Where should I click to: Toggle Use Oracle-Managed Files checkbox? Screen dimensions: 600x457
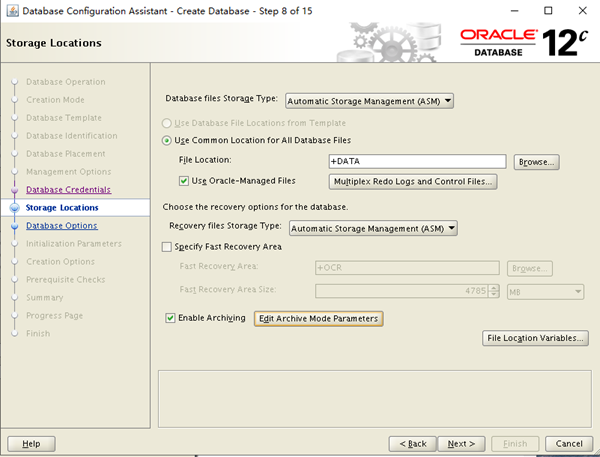click(x=184, y=181)
